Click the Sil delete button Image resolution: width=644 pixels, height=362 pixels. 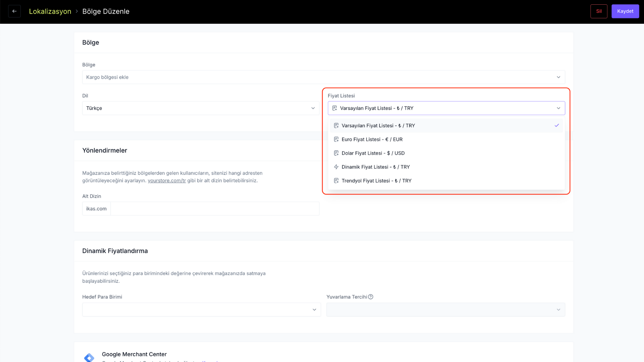pos(599,11)
